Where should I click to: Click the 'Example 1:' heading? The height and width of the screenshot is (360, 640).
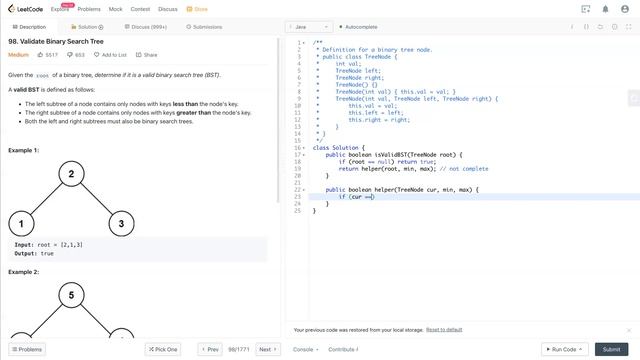coord(23,150)
